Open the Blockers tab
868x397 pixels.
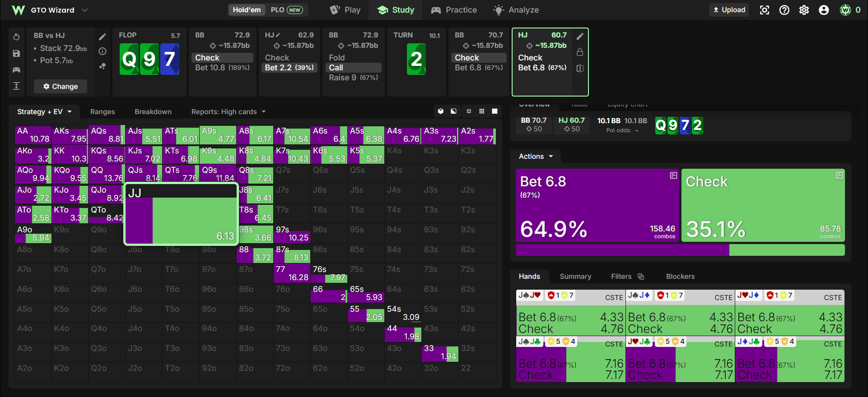(680, 277)
